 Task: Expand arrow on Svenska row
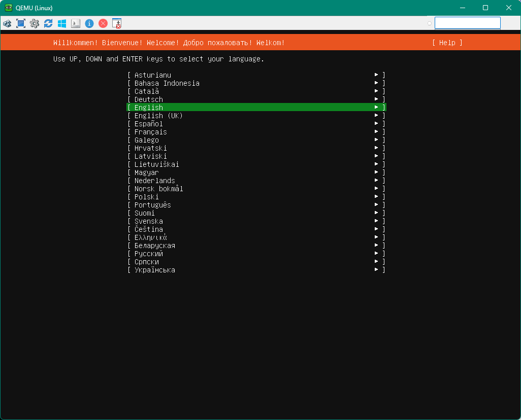pyautogui.click(x=376, y=221)
